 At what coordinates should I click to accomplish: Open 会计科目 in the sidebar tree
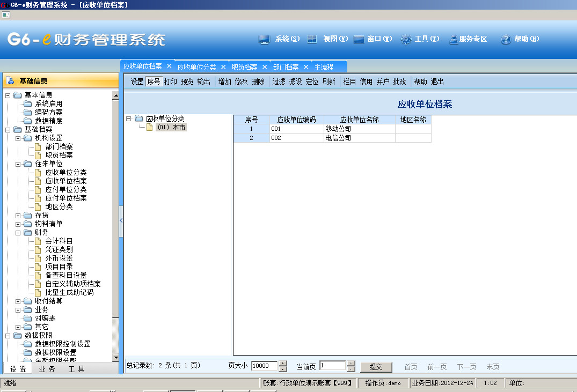[59, 241]
